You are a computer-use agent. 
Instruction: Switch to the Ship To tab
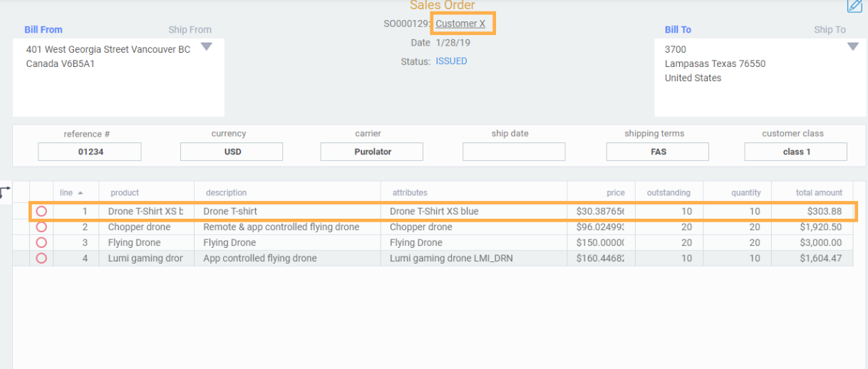[x=830, y=30]
